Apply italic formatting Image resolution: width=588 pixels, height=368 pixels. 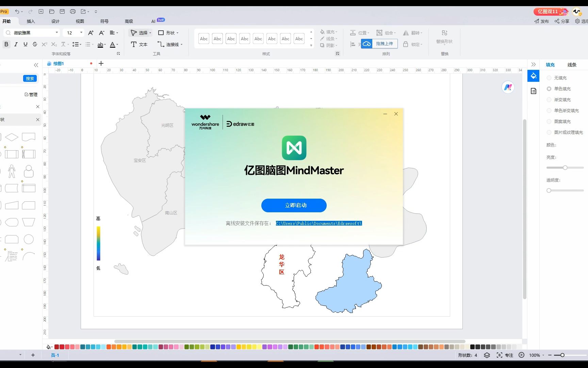point(16,44)
